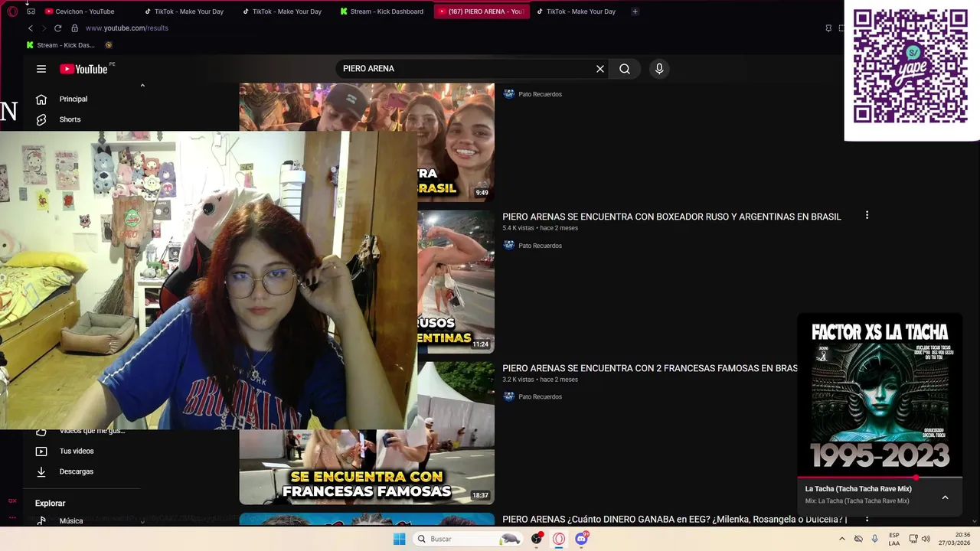Click the microphone tray icon
The width and height of the screenshot is (980, 551).
[x=874, y=539]
